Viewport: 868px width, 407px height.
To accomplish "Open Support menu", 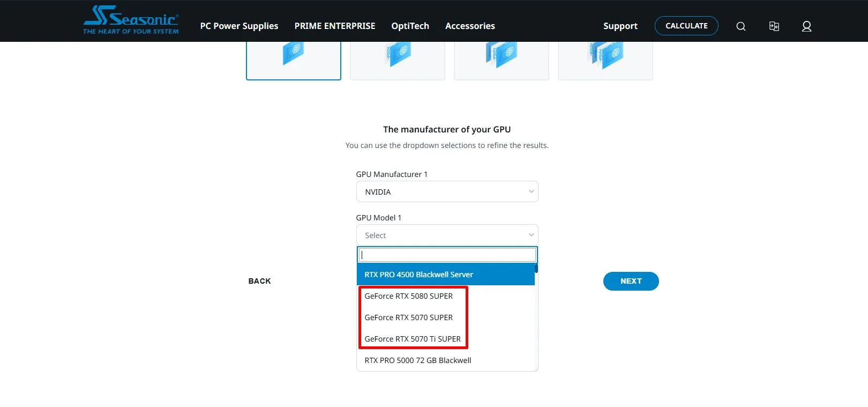I will pyautogui.click(x=620, y=26).
